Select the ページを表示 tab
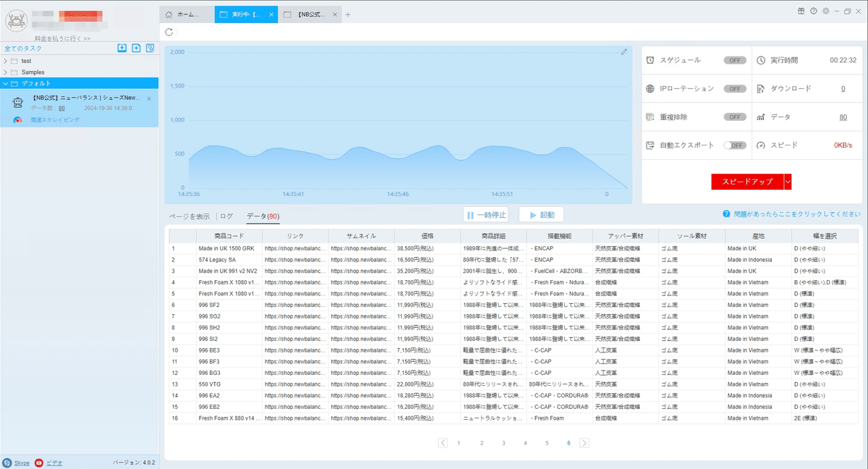This screenshot has height=469, width=868. click(190, 216)
